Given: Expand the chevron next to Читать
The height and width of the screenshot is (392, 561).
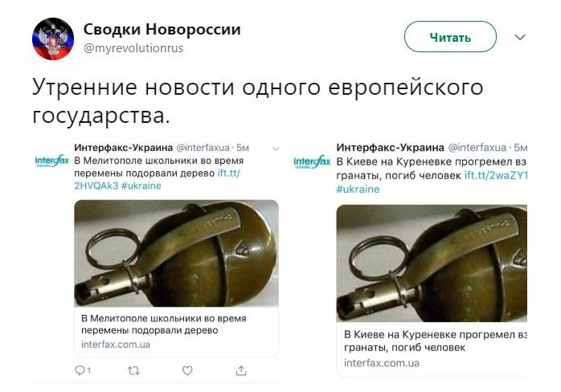Looking at the screenshot, I should coord(520,37).
